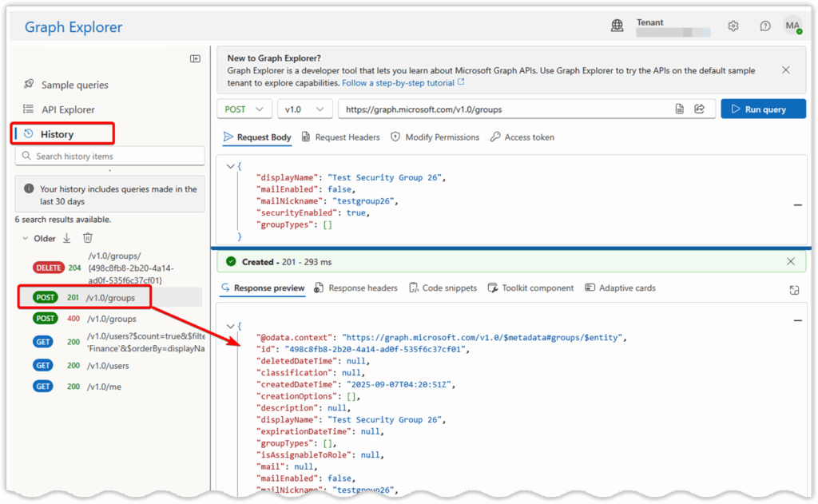Collapse the Older history group
This screenshot has width=818, height=504.
25,237
